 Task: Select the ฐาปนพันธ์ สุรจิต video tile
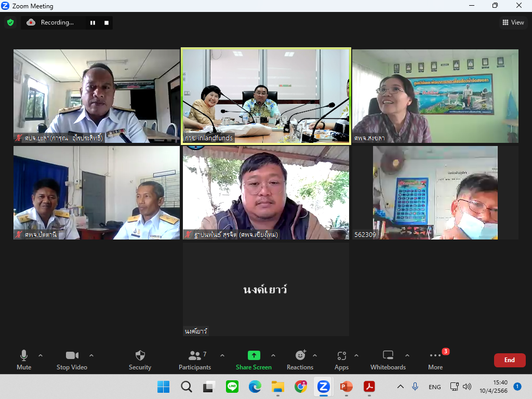(x=266, y=193)
